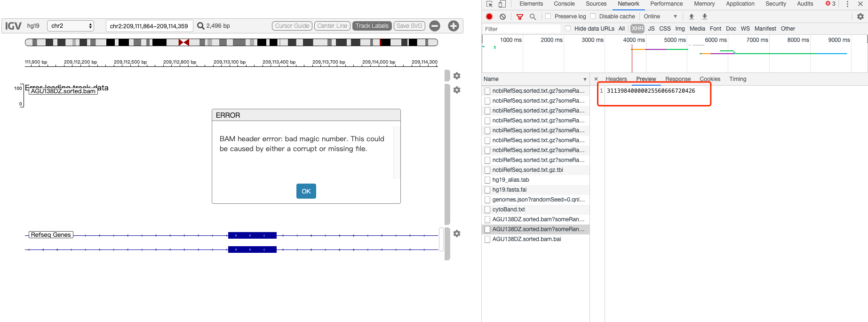Select the DevTools inspect element icon

click(x=489, y=4)
